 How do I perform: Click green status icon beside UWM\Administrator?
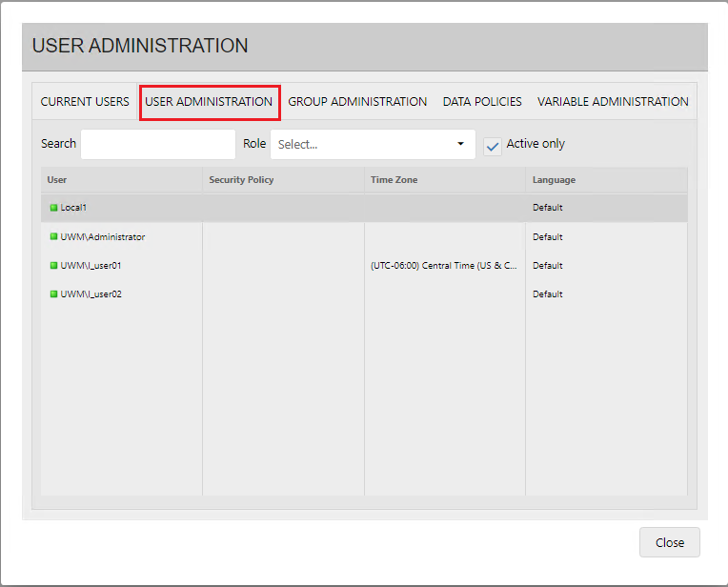(53, 237)
